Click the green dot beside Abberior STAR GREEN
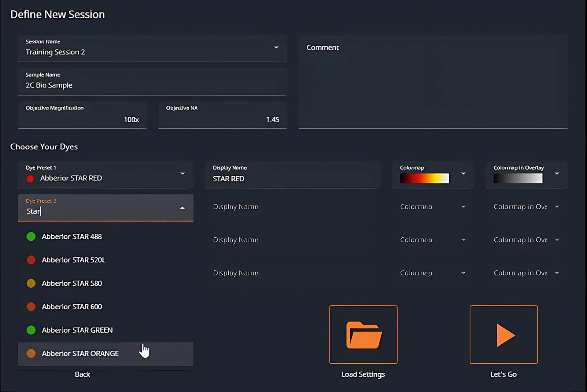The width and height of the screenshot is (587, 392). tap(31, 330)
